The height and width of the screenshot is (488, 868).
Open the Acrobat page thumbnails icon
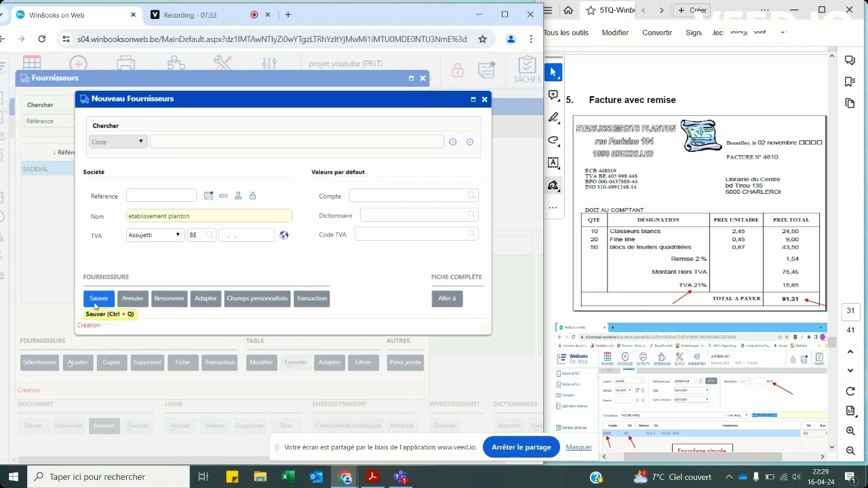850,103
